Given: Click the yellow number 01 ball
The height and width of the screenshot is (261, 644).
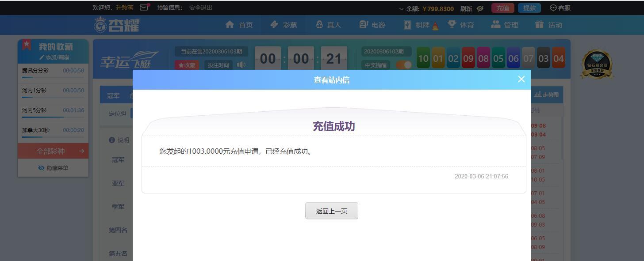Looking at the screenshot, I should pyautogui.click(x=438, y=58).
